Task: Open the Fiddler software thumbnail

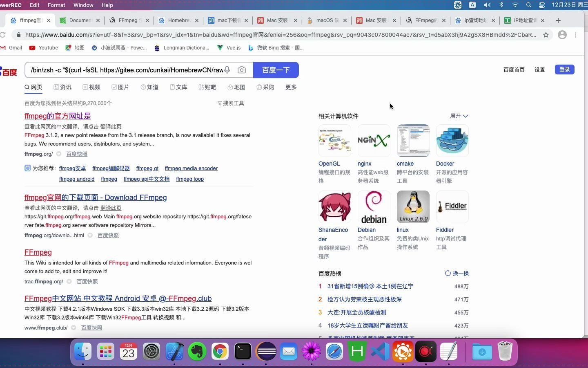Action: click(452, 207)
